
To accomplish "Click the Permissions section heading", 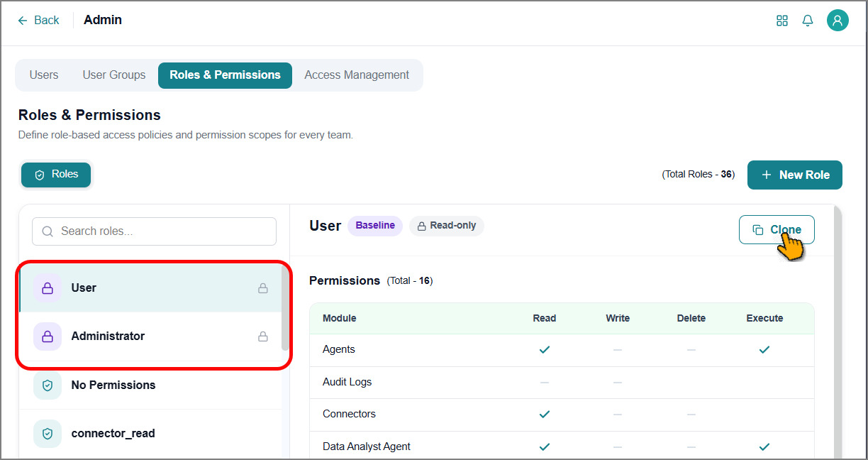I will tap(345, 281).
